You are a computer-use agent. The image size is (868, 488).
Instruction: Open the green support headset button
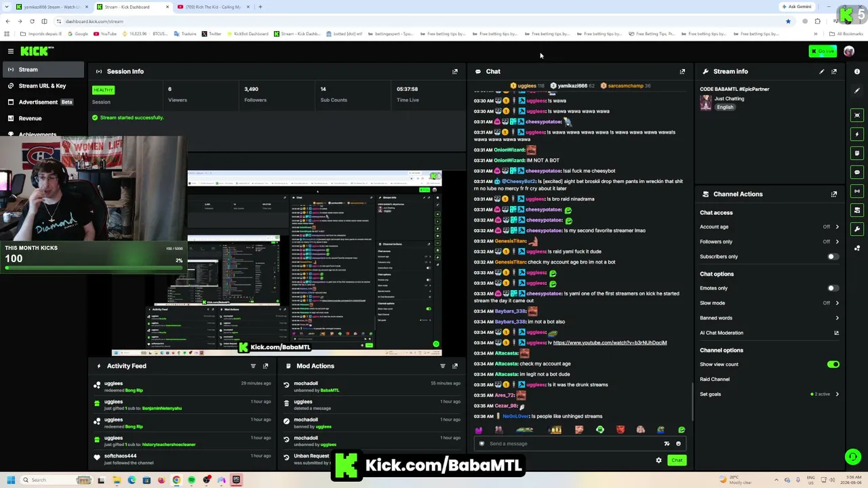click(x=853, y=457)
